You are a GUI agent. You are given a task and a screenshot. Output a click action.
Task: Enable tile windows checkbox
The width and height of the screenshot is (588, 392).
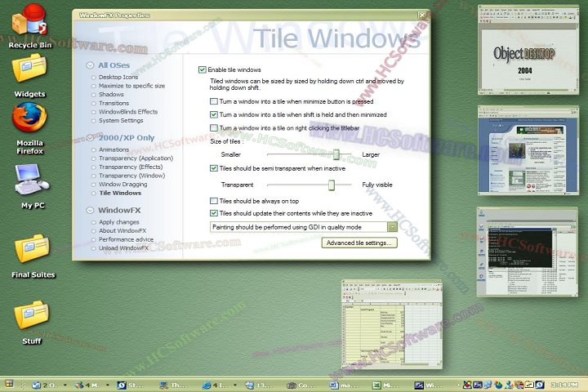click(x=203, y=69)
